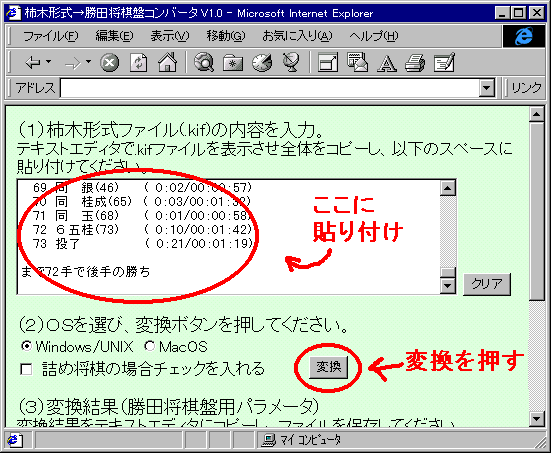
Task: Open the ファイル(F) menu
Action: point(51,36)
